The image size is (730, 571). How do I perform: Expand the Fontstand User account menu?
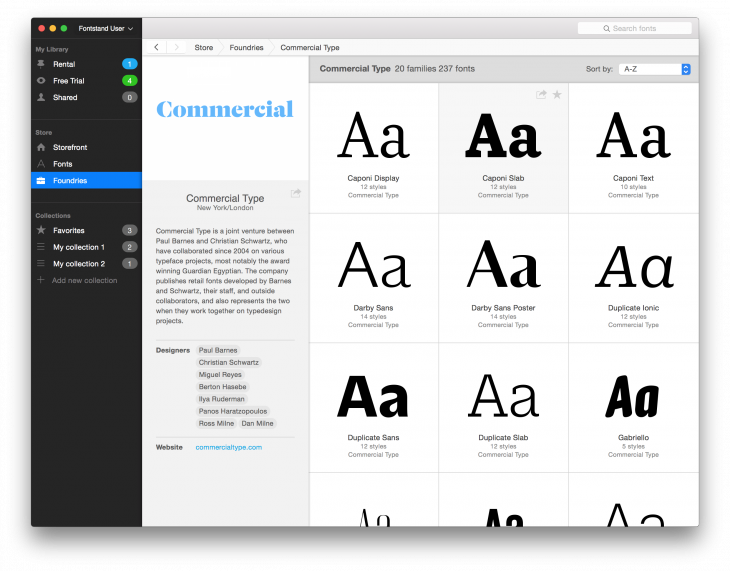point(105,29)
